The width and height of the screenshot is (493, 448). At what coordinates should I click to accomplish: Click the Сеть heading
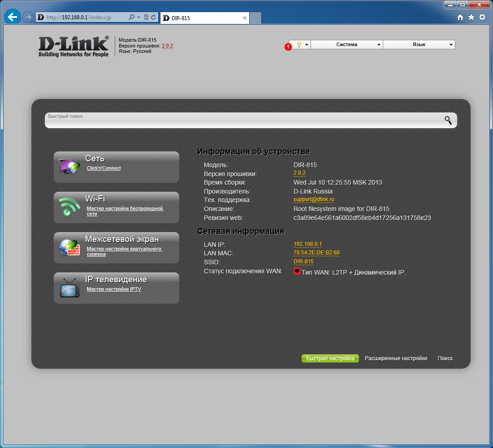point(95,159)
